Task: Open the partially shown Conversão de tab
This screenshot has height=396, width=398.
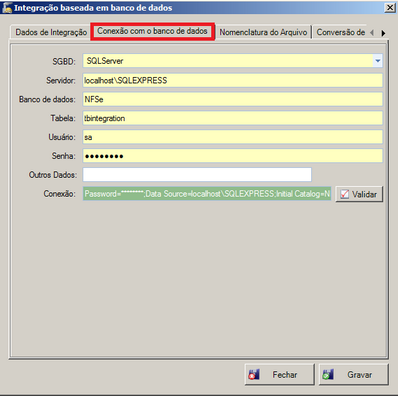Action: (x=341, y=32)
